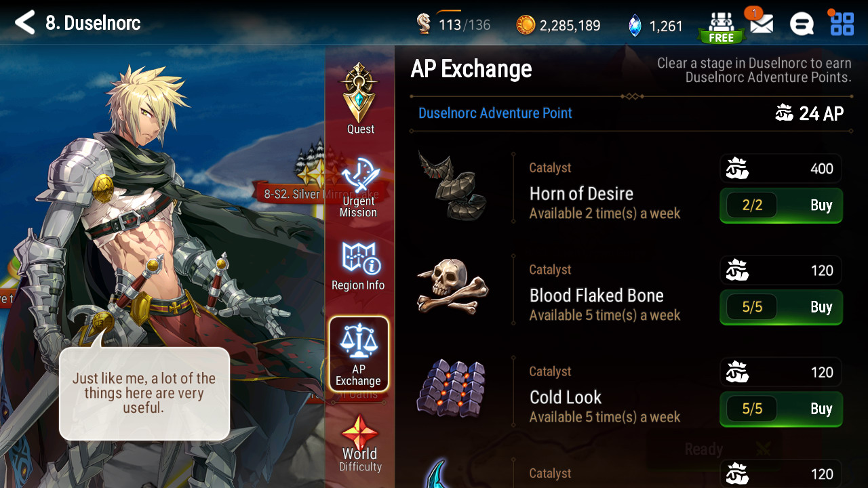The image size is (868, 488).
Task: Buy the Horn of Desire catalyst
Action: [x=781, y=205]
